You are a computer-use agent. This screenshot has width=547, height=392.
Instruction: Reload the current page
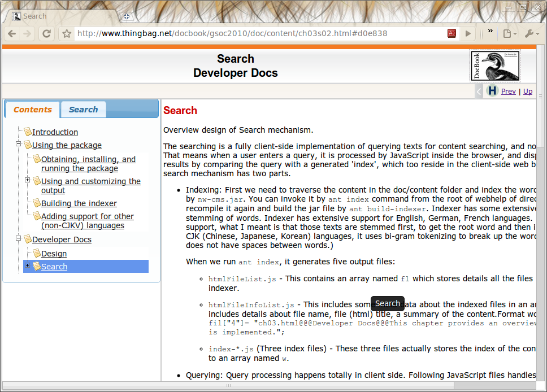click(47, 33)
